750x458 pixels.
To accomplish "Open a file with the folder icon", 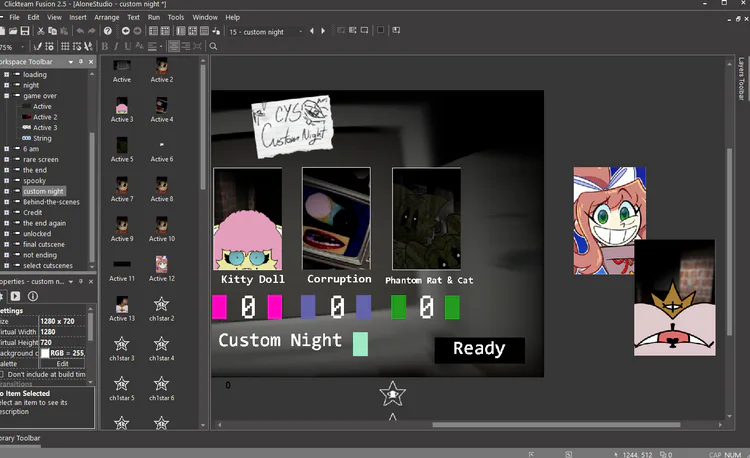I will (x=13, y=31).
